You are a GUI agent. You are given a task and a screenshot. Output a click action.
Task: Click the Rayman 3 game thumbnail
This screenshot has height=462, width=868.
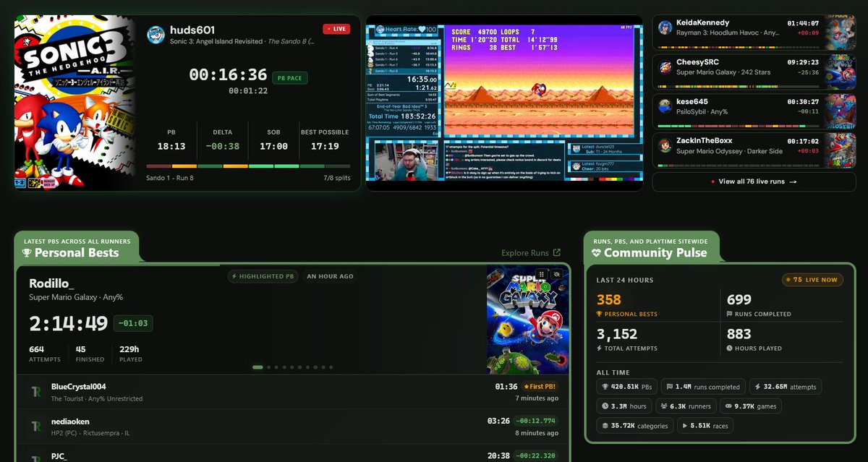tap(840, 33)
